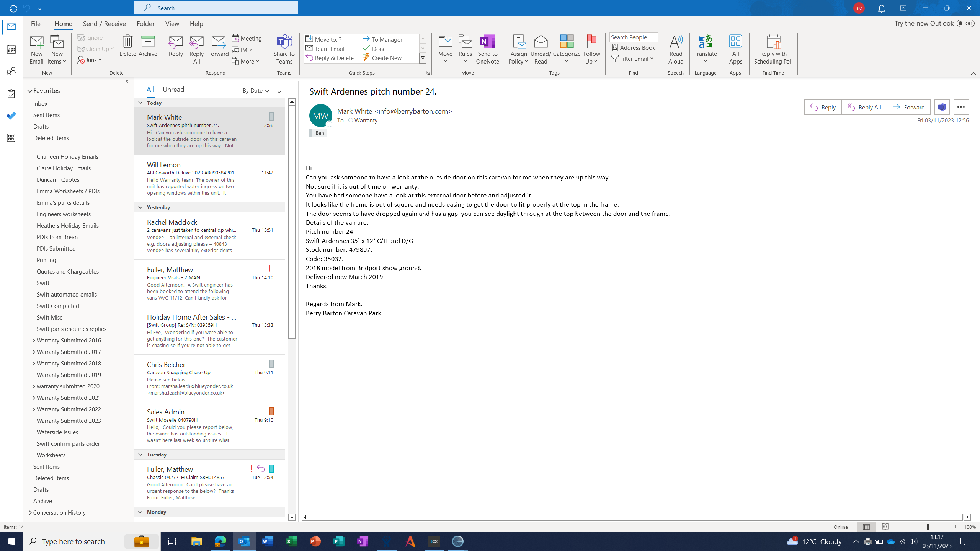The image size is (980, 551).
Task: Open the Send / Receive tab
Action: [104, 24]
